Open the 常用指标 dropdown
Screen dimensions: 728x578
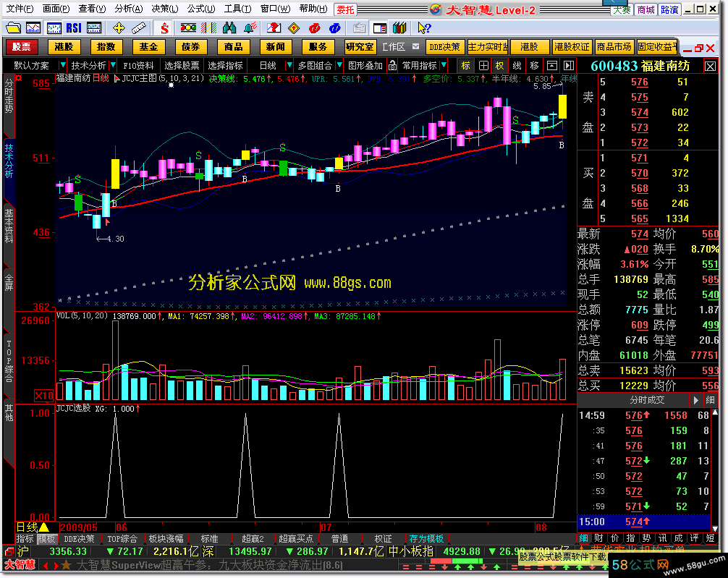pos(444,65)
